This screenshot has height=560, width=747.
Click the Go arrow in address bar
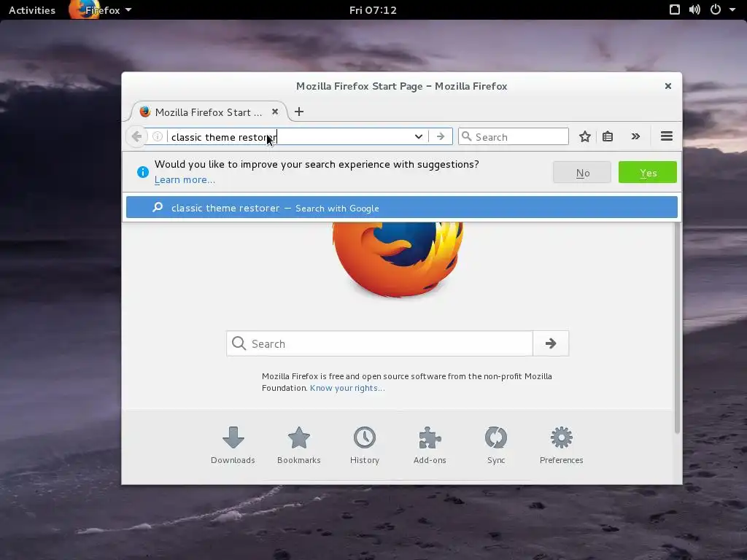(441, 136)
